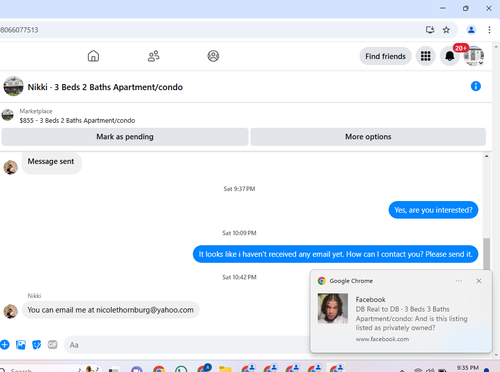Click the 'Message sent' bubble
Image resolution: width=500 pixels, height=372 pixels.
tap(51, 163)
